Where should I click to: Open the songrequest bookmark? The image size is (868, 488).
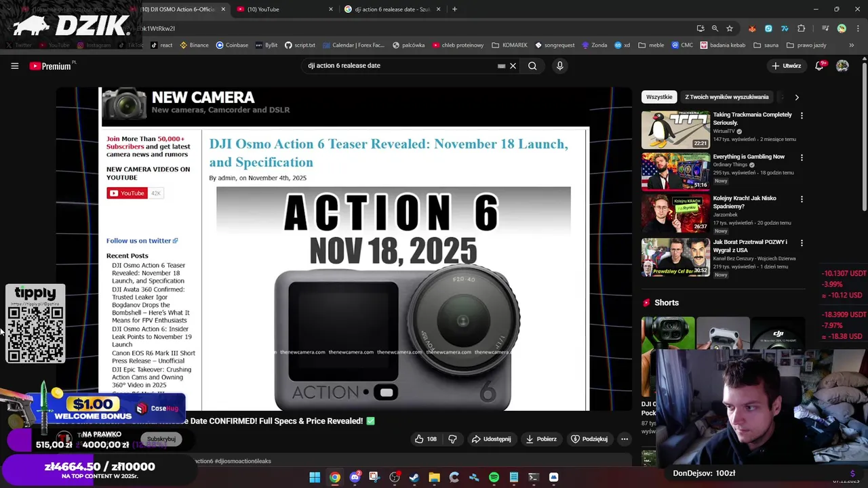click(x=555, y=45)
